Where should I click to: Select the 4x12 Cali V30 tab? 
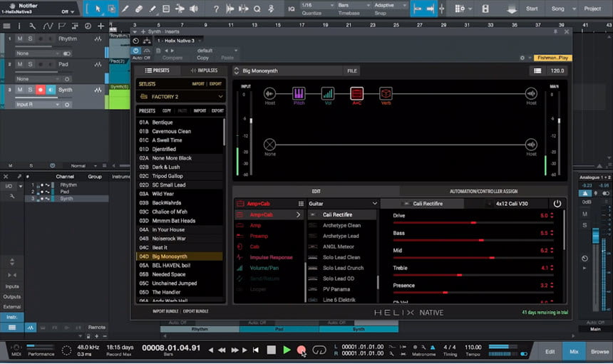tap(508, 204)
